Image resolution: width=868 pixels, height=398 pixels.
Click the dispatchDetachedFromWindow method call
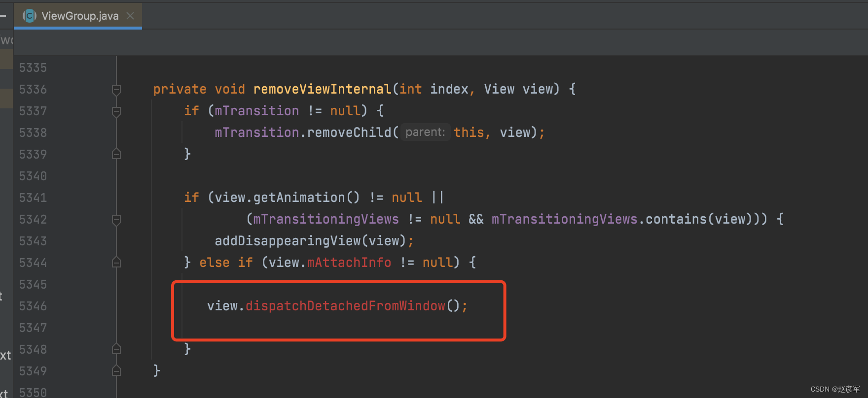(345, 306)
